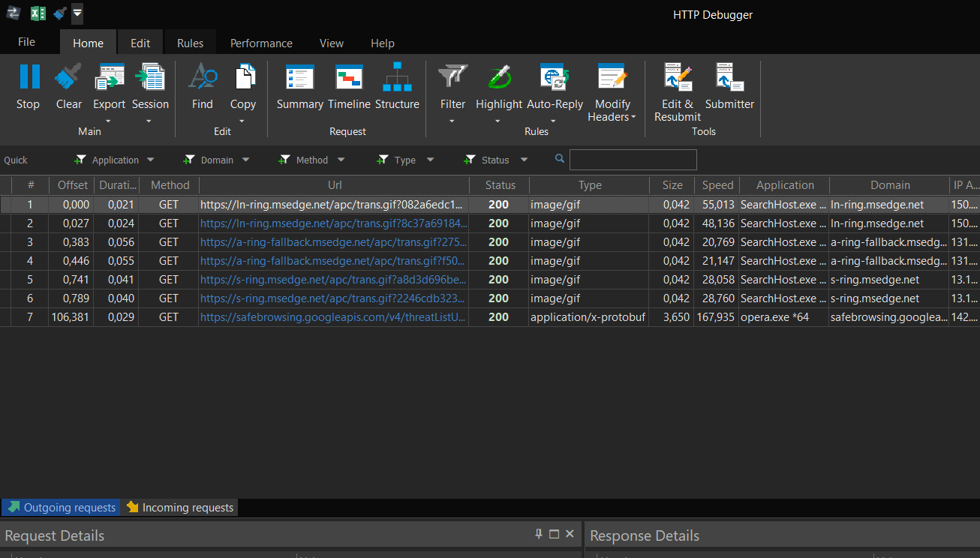Click the safebrowsing.googleapis.com request URL
The image size is (980, 558).
[333, 317]
